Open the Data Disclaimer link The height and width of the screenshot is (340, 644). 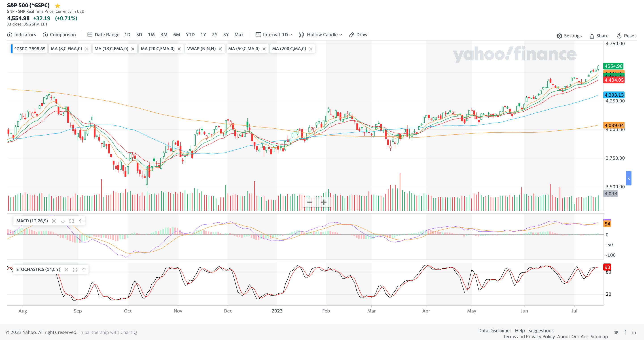[494, 331]
